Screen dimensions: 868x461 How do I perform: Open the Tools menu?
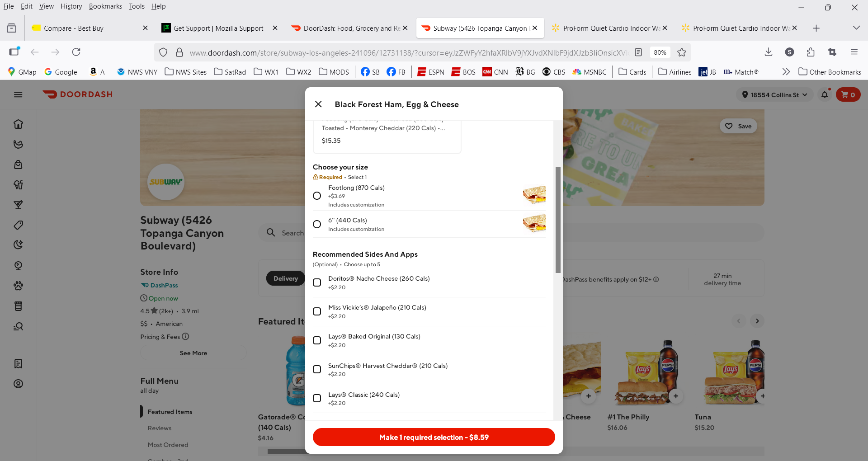pyautogui.click(x=137, y=6)
